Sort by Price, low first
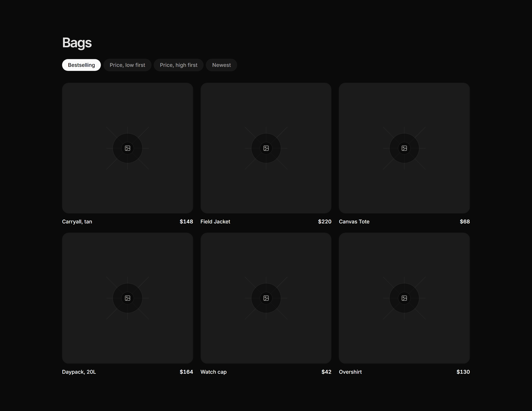This screenshot has width=532, height=411. [x=127, y=65]
